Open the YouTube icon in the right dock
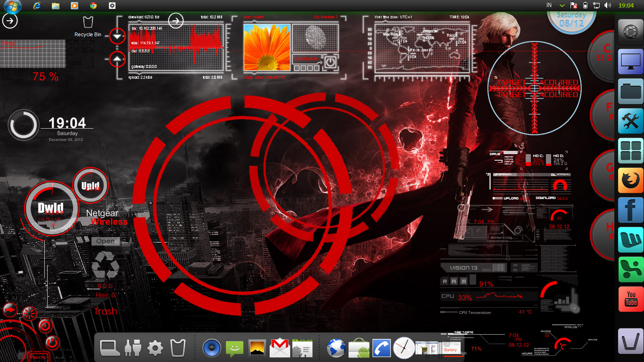Viewport: 644px width, 362px height. [631, 299]
